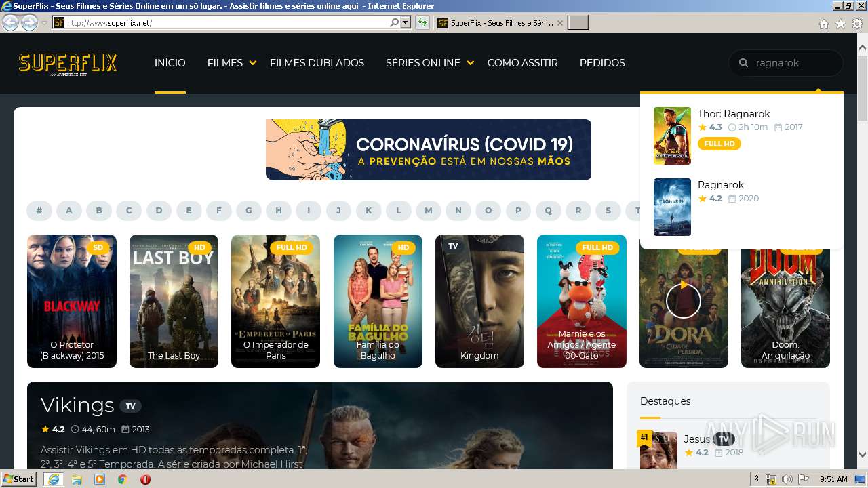The height and width of the screenshot is (488, 868).
Task: Expand the SÉRIES ONLINE dropdown chevron
Action: 471,63
